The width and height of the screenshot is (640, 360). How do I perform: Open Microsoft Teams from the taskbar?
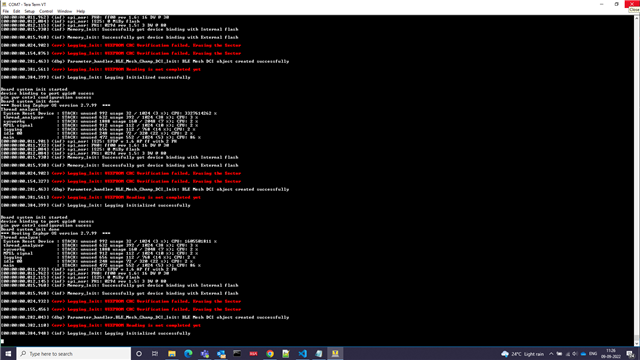pyautogui.click(x=204, y=353)
